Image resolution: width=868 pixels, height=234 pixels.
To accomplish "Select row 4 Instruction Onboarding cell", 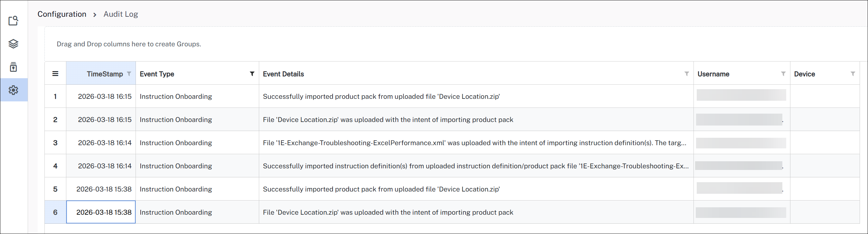I will 176,166.
